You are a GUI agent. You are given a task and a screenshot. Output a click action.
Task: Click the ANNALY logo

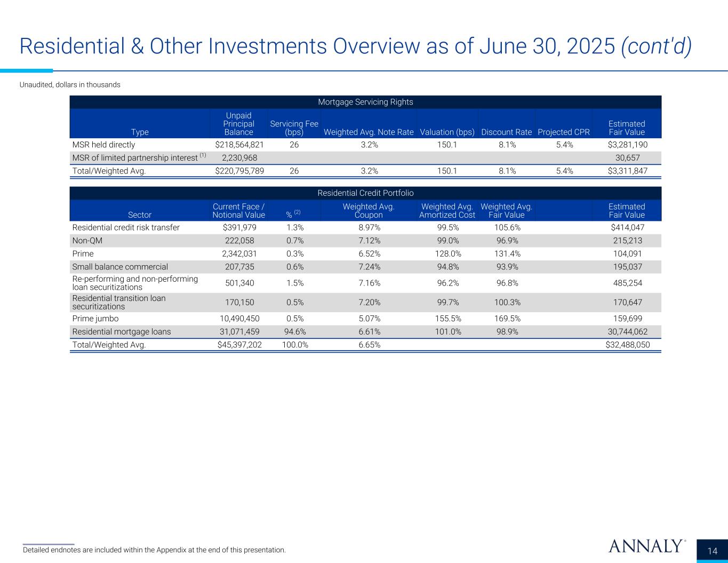click(x=646, y=546)
